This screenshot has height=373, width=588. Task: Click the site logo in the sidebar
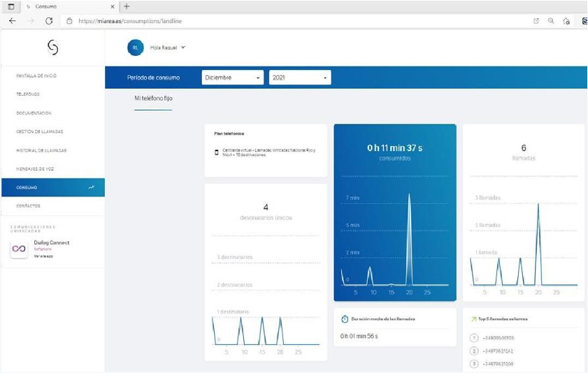tap(52, 48)
